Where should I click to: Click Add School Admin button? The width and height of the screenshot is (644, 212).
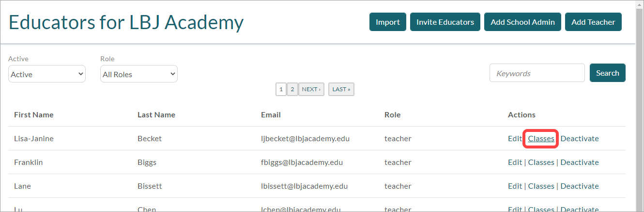522,22
